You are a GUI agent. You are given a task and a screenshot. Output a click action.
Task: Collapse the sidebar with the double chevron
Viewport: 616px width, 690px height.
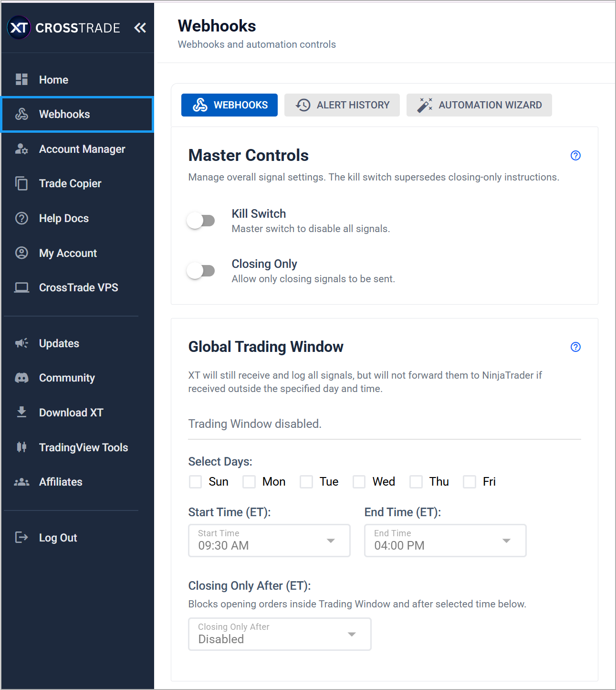click(140, 27)
